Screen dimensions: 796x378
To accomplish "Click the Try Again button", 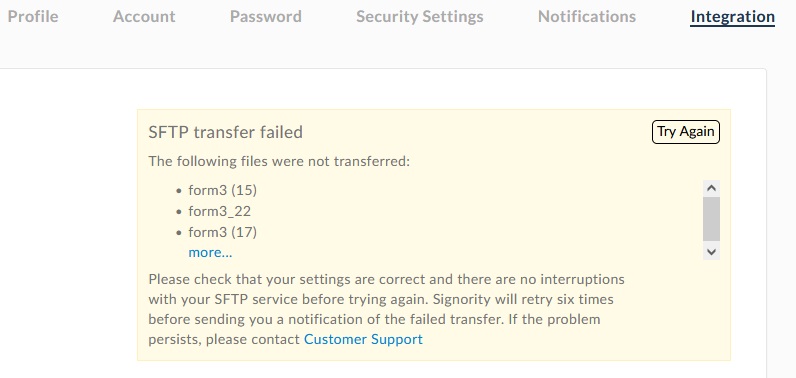I will coord(686,132).
